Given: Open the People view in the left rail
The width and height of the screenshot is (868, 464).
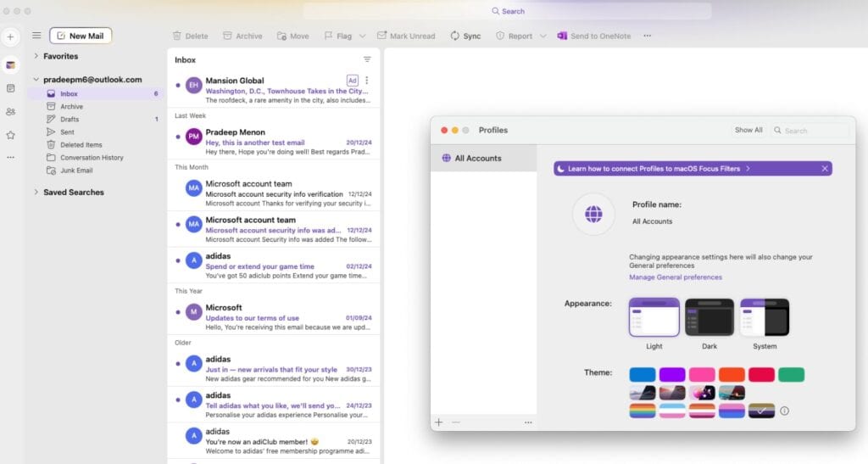Looking at the screenshot, I should click(x=10, y=112).
